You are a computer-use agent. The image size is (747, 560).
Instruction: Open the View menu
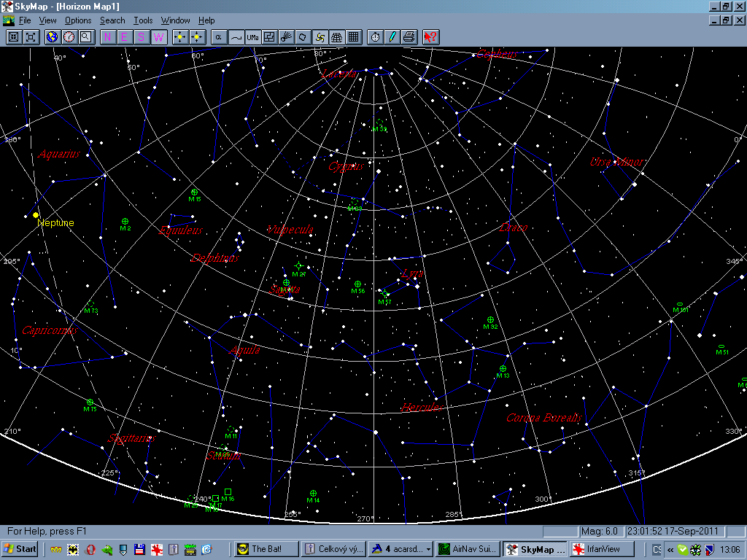click(x=47, y=20)
